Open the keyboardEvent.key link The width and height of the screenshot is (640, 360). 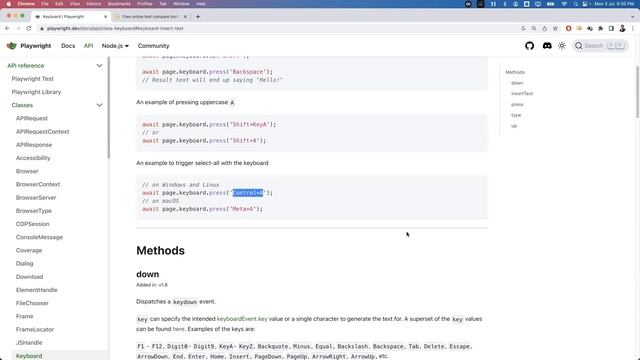click(242, 319)
